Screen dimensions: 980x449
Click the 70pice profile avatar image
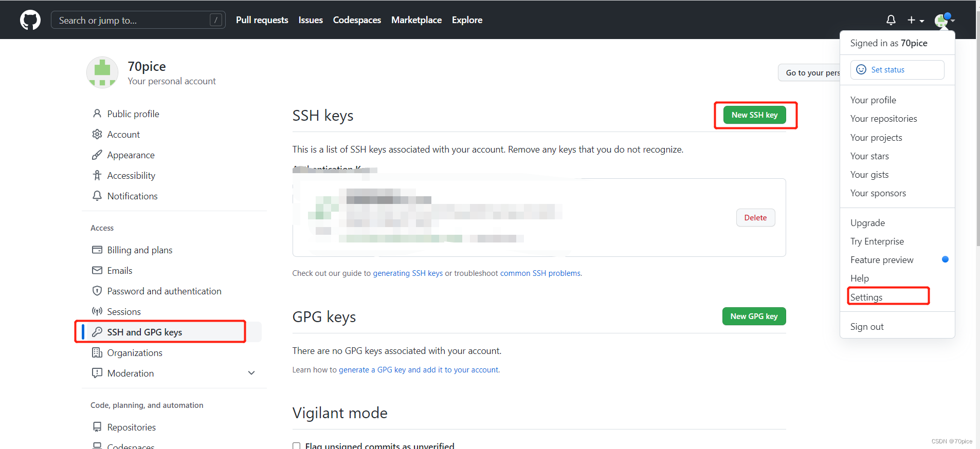102,72
